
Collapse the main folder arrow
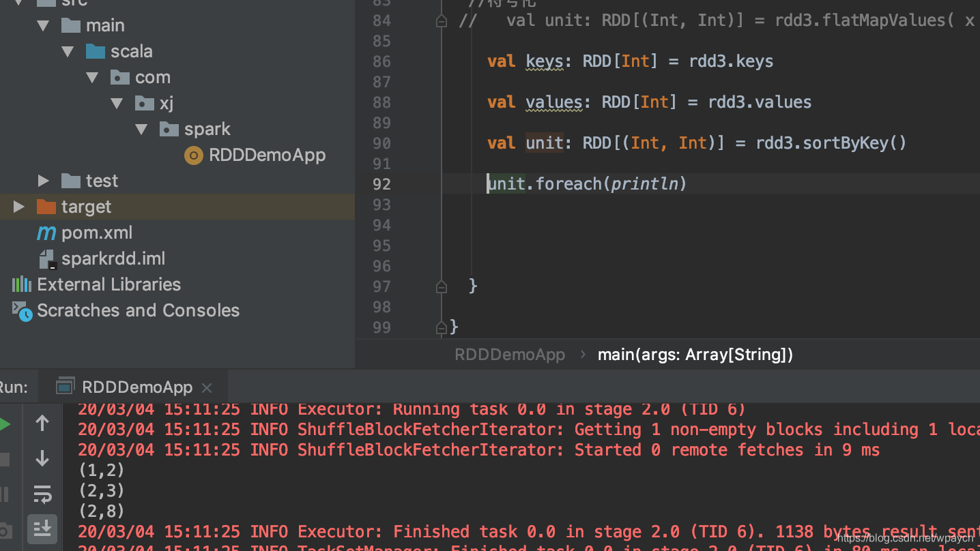(x=44, y=26)
